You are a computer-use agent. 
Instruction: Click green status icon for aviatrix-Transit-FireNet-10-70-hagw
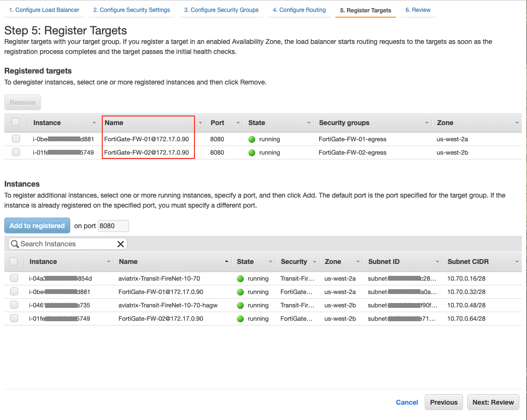(x=240, y=305)
